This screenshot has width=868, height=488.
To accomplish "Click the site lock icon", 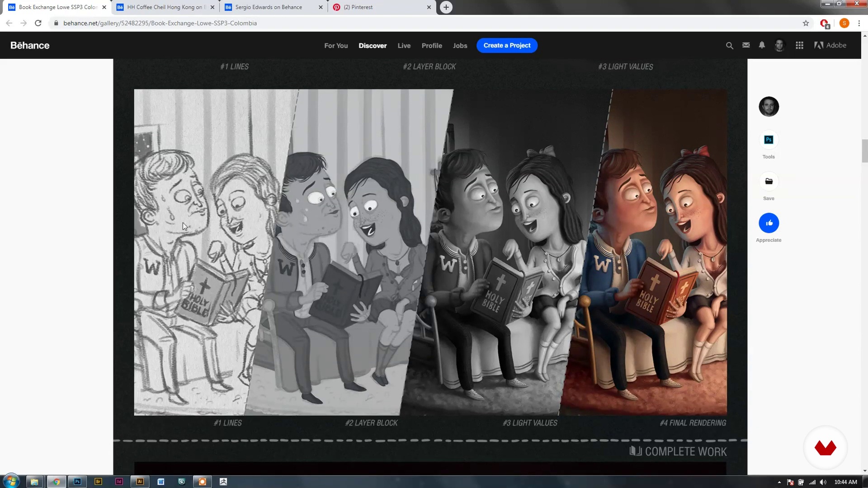I will 56,23.
